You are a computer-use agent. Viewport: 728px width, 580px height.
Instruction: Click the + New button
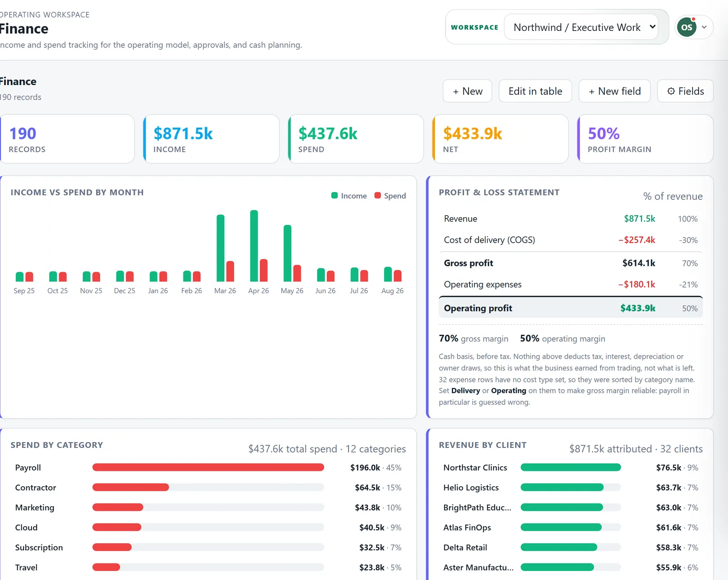468,91
